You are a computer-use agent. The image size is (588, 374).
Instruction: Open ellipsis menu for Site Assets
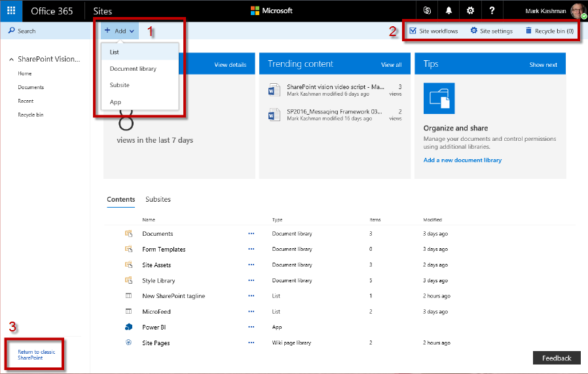coord(251,265)
